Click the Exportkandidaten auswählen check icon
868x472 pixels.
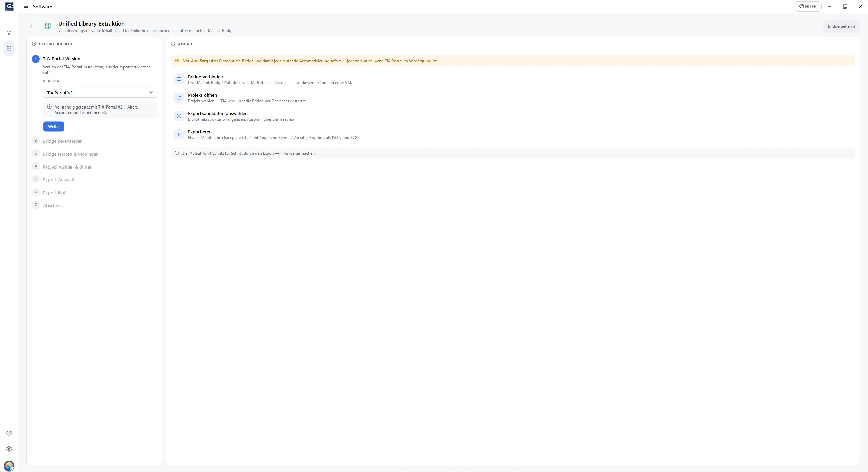pos(179,116)
